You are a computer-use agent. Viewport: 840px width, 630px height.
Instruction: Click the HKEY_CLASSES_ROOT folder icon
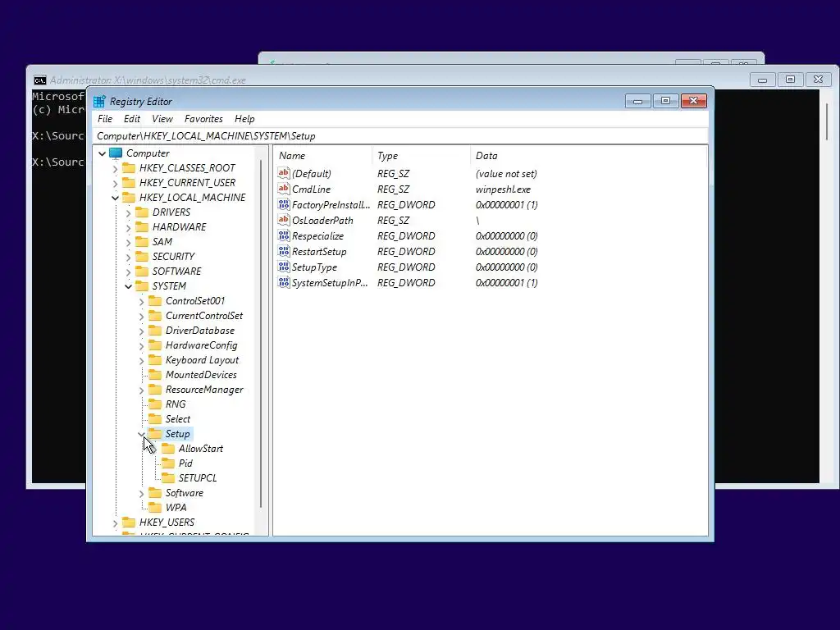[x=129, y=168]
